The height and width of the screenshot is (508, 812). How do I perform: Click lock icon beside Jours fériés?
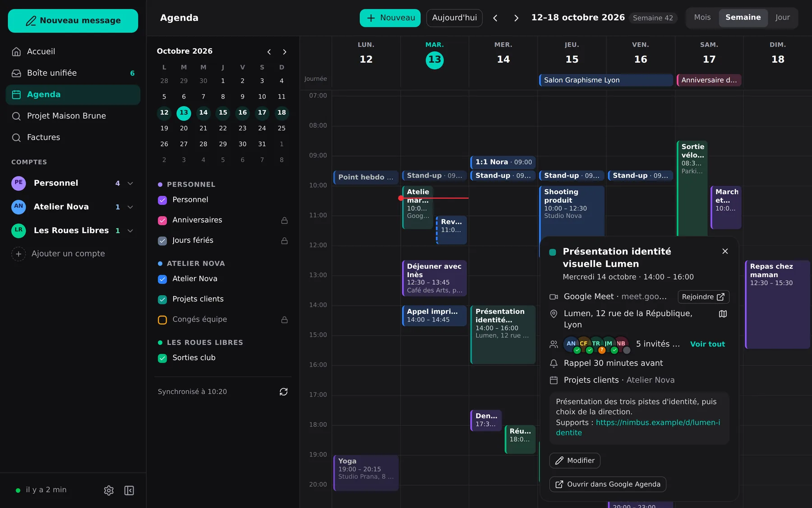click(284, 241)
